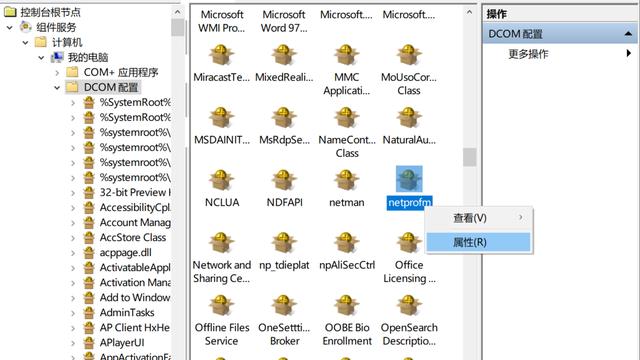Viewport: 640px width, 360px height.
Task: Click the 控制台根节点 folder icon
Action: click(x=10, y=12)
